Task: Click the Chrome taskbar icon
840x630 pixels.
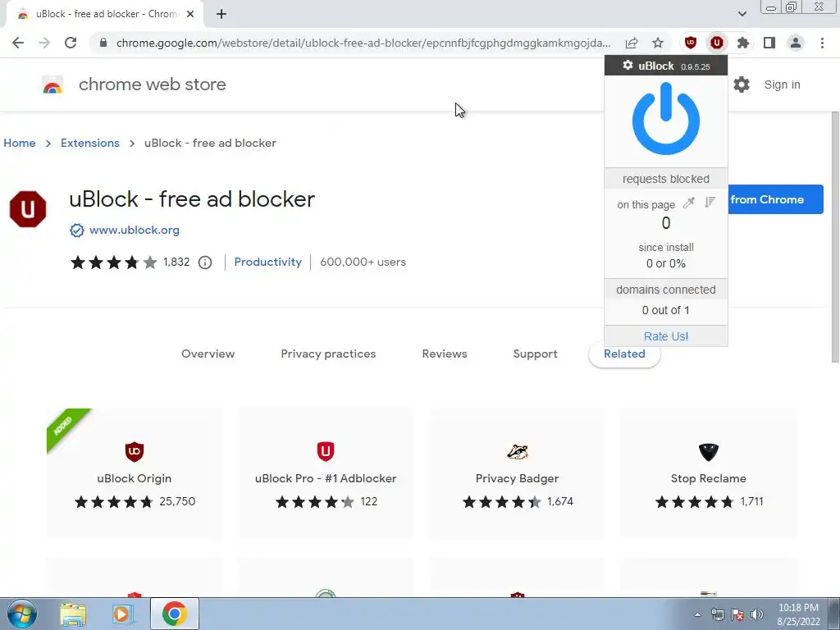Action: 174,614
